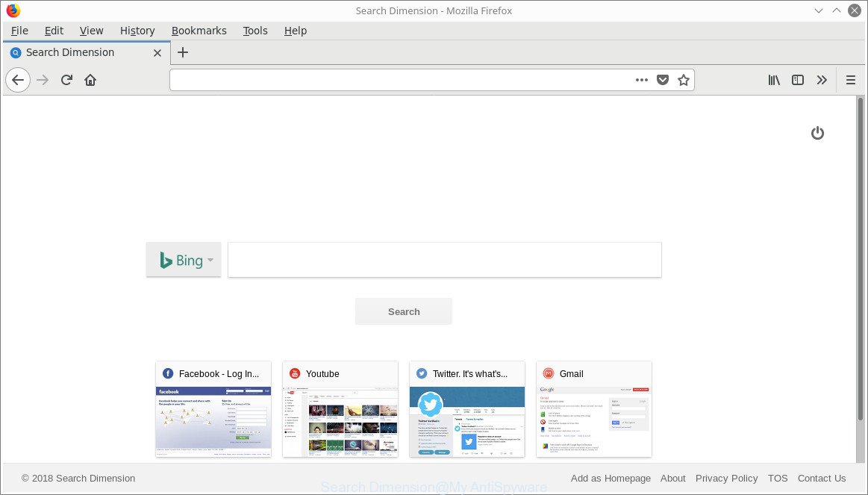The height and width of the screenshot is (495, 868).
Task: Minimize the Firefox window
Action: point(819,10)
